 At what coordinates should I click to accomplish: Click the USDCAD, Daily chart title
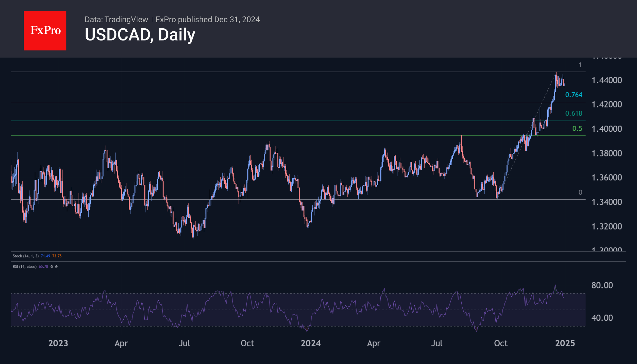140,35
